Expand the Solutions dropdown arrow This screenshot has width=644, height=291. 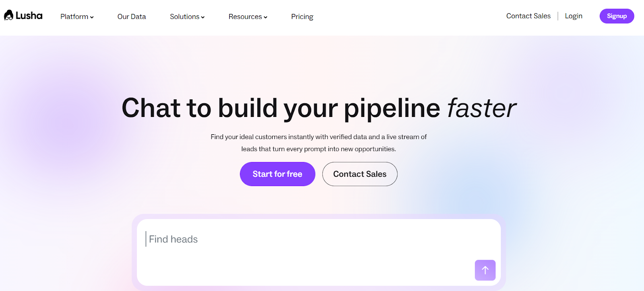click(202, 17)
